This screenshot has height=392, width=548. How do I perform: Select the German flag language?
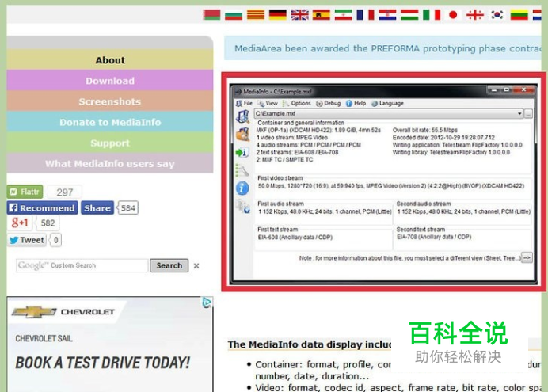[277, 15]
